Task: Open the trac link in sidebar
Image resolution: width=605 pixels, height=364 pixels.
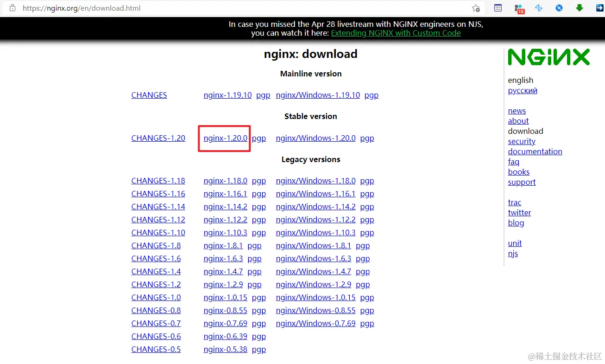Action: click(515, 202)
